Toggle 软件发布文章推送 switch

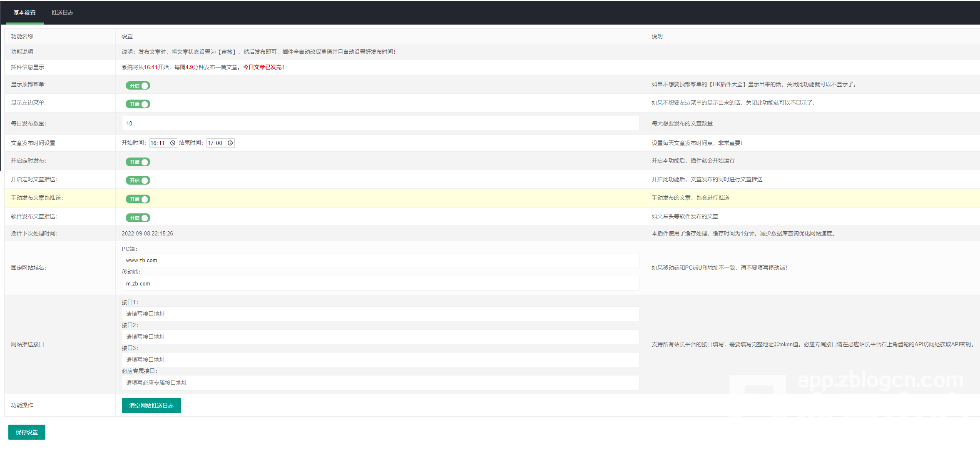pos(138,218)
